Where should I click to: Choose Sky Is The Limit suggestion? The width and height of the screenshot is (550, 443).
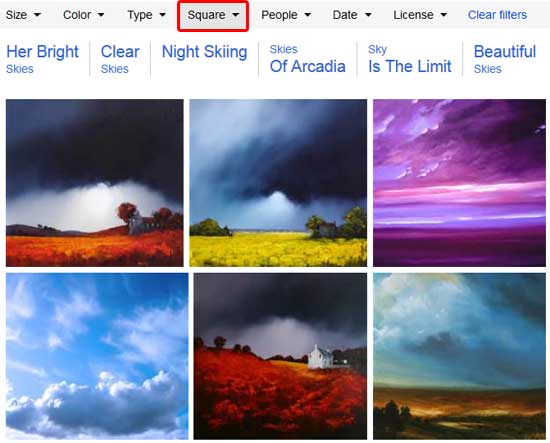click(x=410, y=59)
